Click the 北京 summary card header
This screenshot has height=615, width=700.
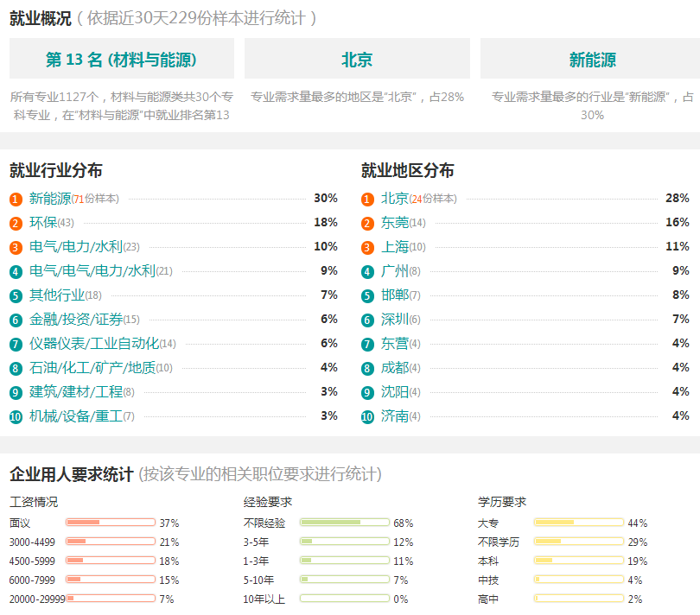(357, 59)
